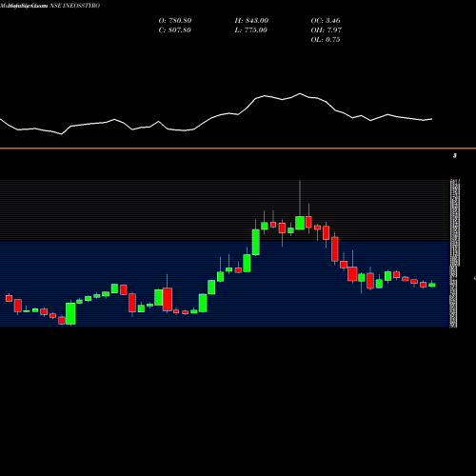Select the close value C: 807.80
The width and height of the screenshot is (476, 476).
click(174, 30)
